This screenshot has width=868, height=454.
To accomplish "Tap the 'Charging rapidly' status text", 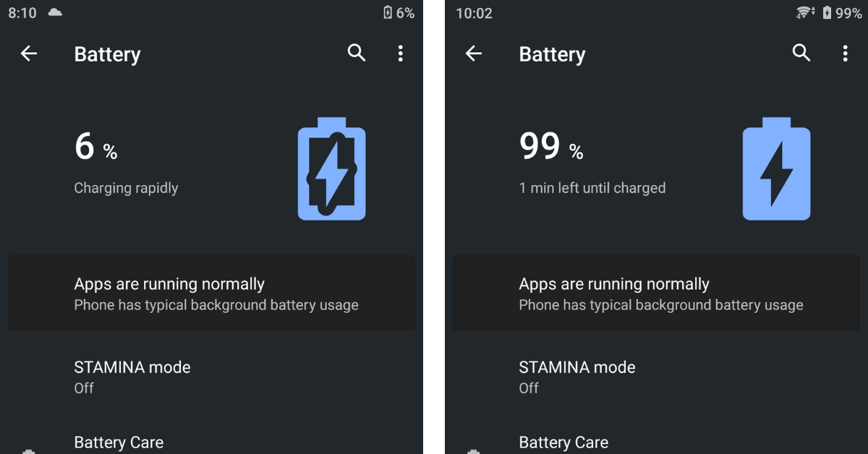I will point(126,188).
